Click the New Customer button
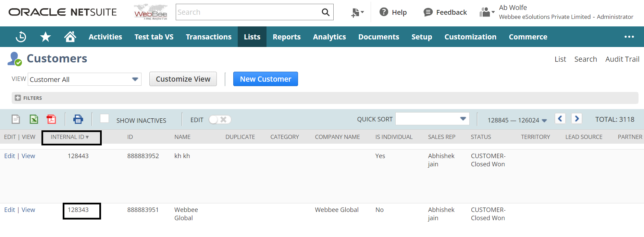This screenshot has width=644, height=237. (x=265, y=79)
